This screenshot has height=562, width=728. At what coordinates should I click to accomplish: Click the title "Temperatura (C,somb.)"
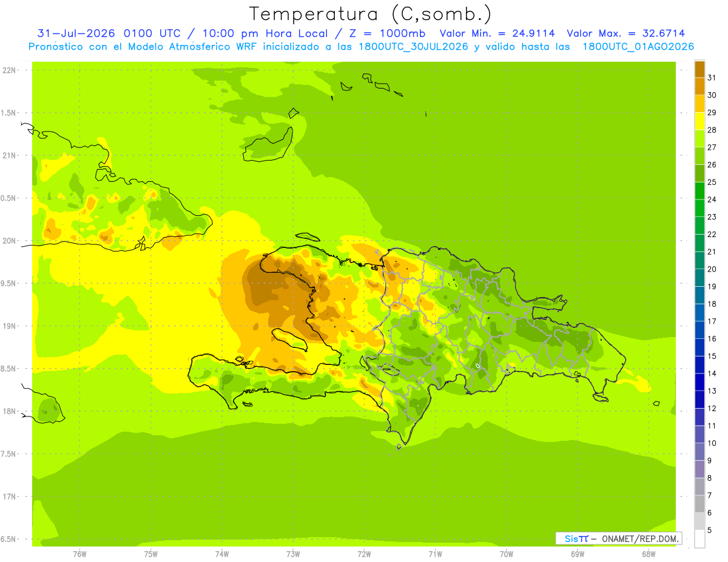pos(370,14)
